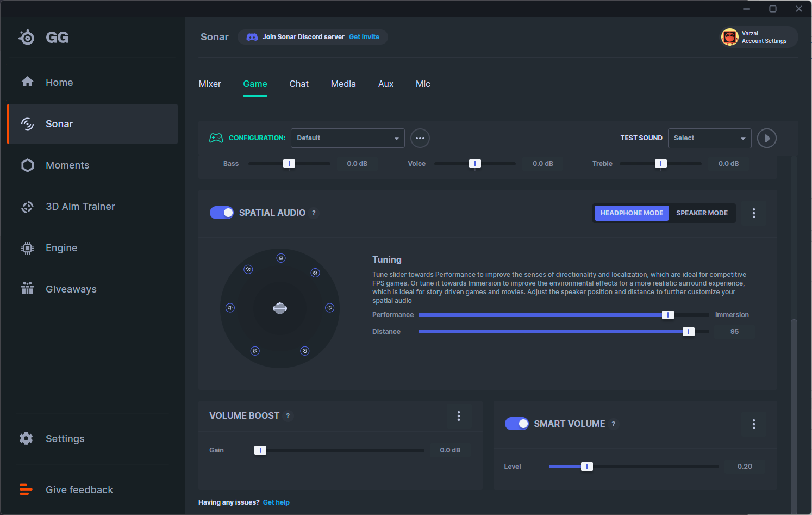The height and width of the screenshot is (515, 812).
Task: Disable the Smart Volume switch
Action: coord(517,424)
